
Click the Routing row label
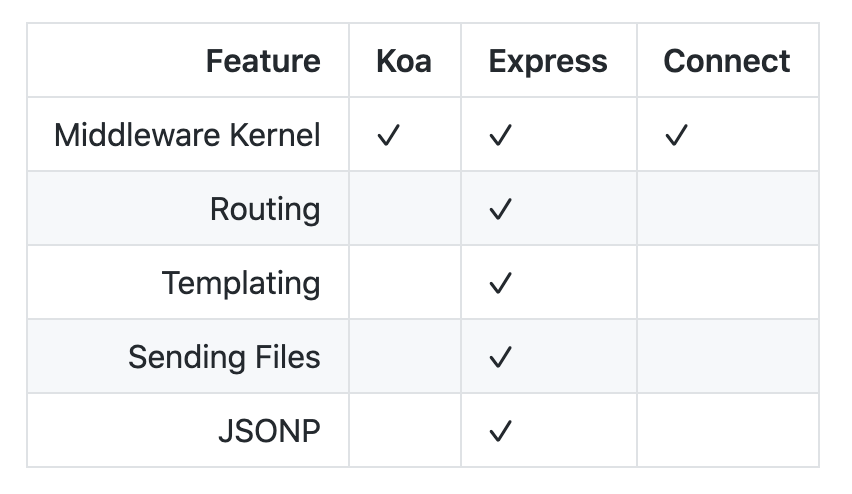[x=265, y=209]
